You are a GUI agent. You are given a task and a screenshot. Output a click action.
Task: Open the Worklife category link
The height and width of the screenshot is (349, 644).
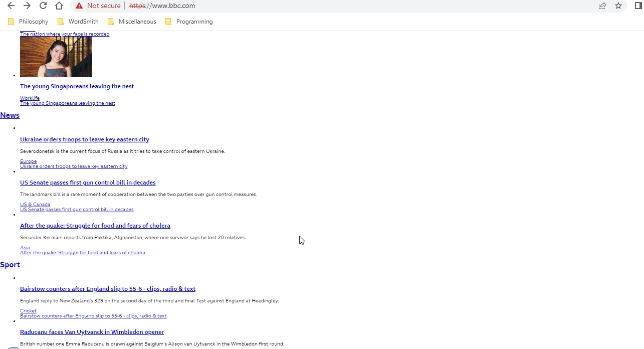pos(30,98)
